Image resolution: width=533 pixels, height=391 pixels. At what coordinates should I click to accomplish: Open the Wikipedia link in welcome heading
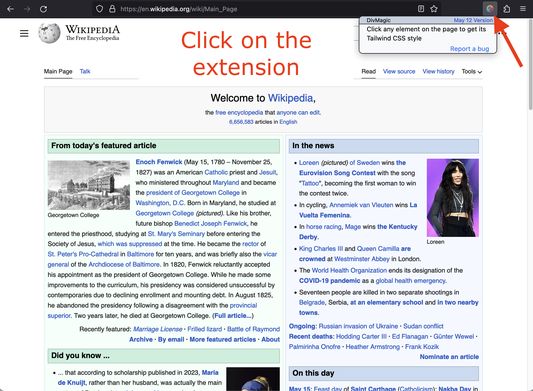tap(290, 98)
